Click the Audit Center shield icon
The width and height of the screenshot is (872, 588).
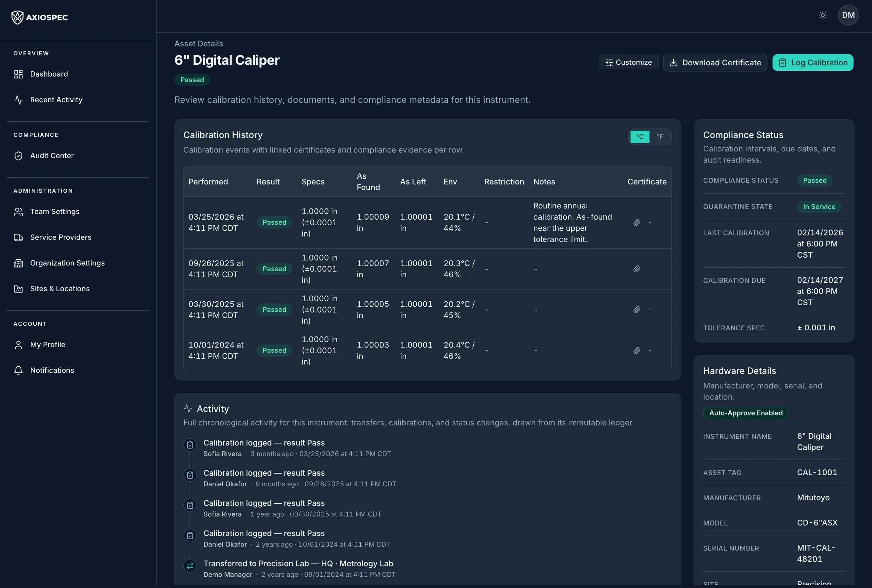[18, 156]
